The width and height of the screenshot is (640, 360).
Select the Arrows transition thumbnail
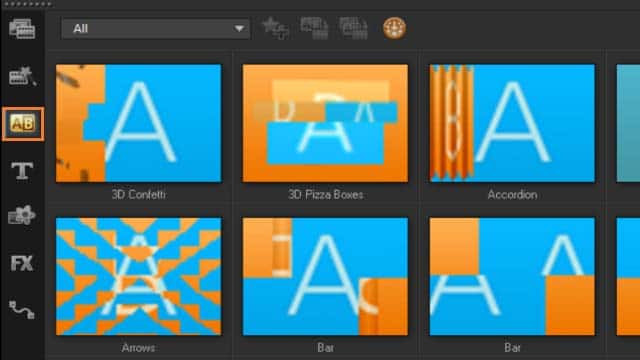click(139, 277)
